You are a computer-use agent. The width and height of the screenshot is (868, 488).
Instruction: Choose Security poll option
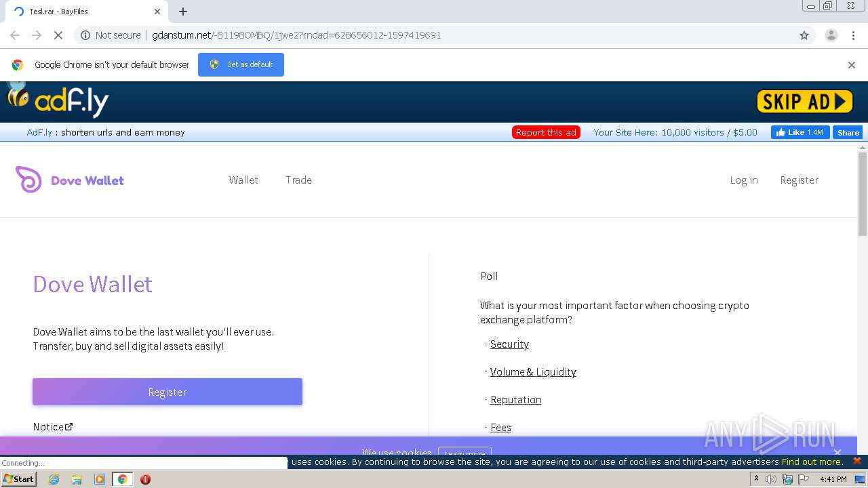(x=509, y=344)
